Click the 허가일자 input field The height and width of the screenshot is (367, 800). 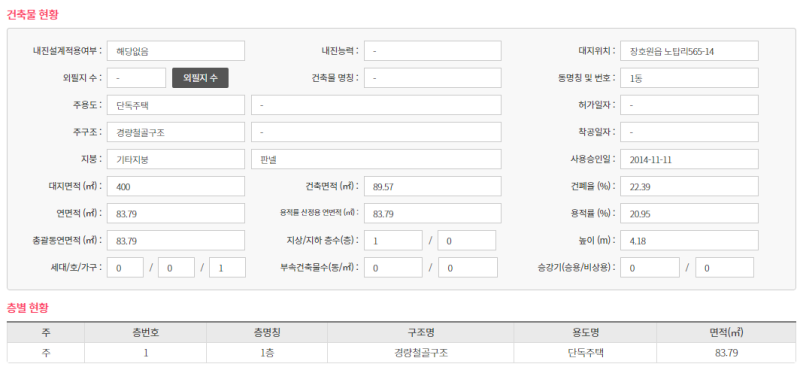tap(689, 105)
